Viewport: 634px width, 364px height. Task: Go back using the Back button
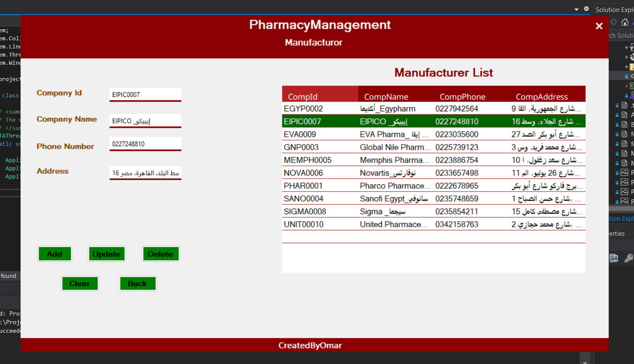(x=137, y=283)
